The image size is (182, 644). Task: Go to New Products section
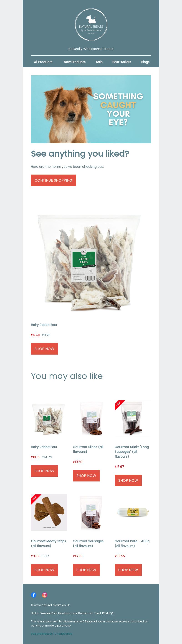click(x=75, y=62)
